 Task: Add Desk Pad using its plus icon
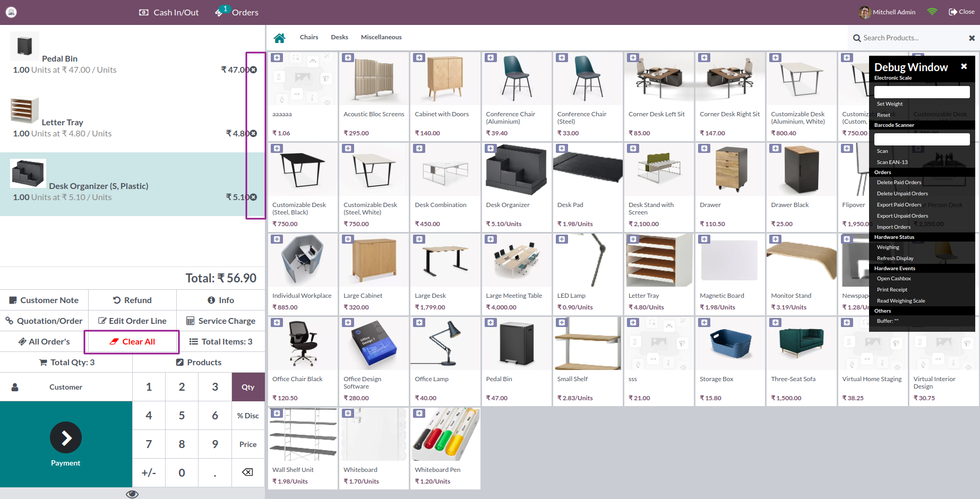pos(562,148)
